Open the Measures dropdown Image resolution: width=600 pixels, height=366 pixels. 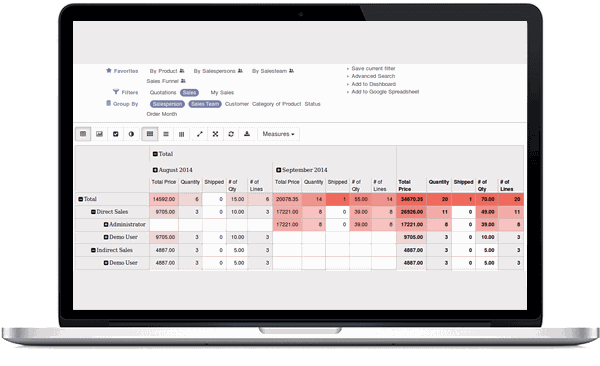pos(278,134)
